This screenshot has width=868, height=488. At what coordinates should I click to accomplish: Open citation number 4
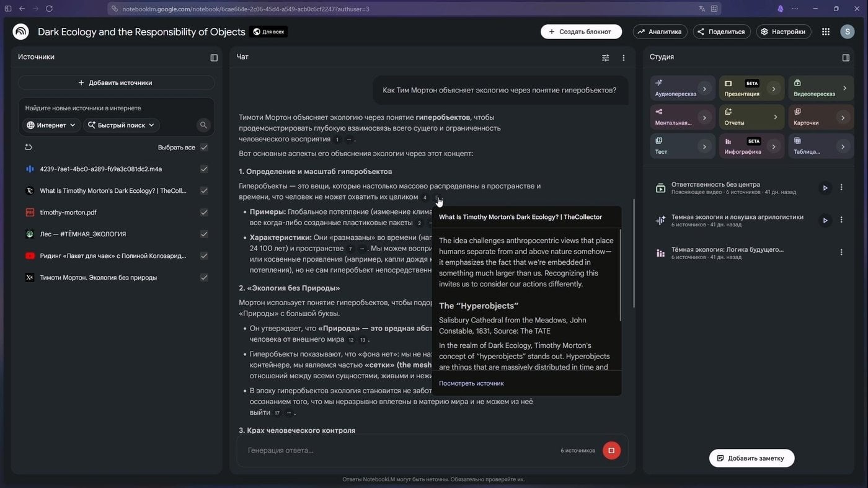click(425, 197)
